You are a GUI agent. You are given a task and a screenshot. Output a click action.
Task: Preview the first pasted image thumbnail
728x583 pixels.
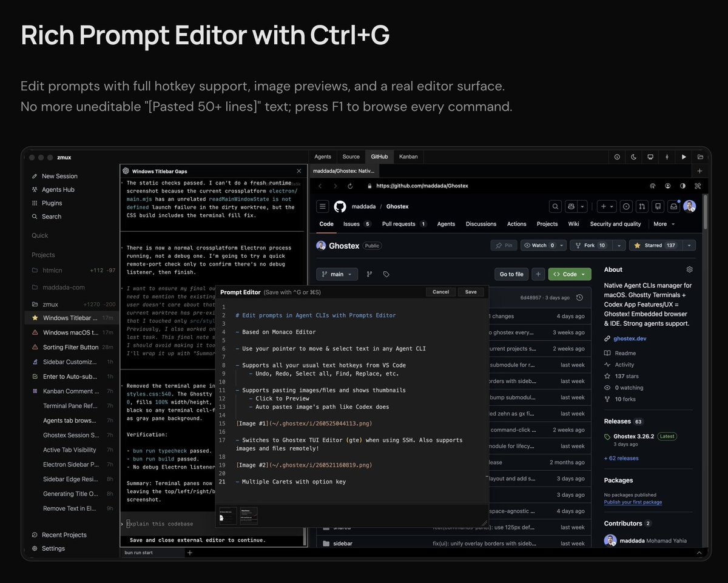[x=228, y=516]
